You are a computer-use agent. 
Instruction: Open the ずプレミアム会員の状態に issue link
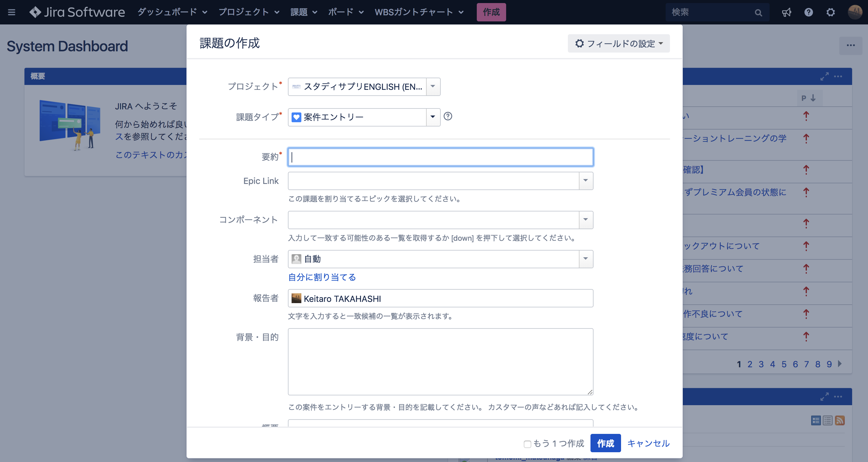tap(734, 192)
